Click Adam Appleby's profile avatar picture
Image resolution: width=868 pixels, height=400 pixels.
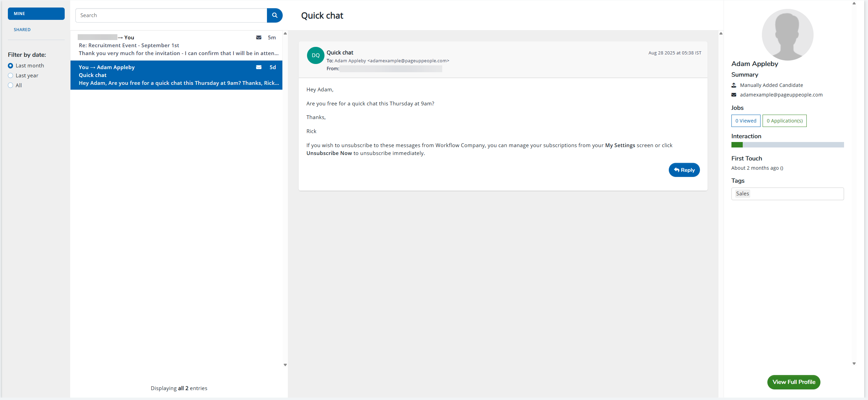click(787, 35)
